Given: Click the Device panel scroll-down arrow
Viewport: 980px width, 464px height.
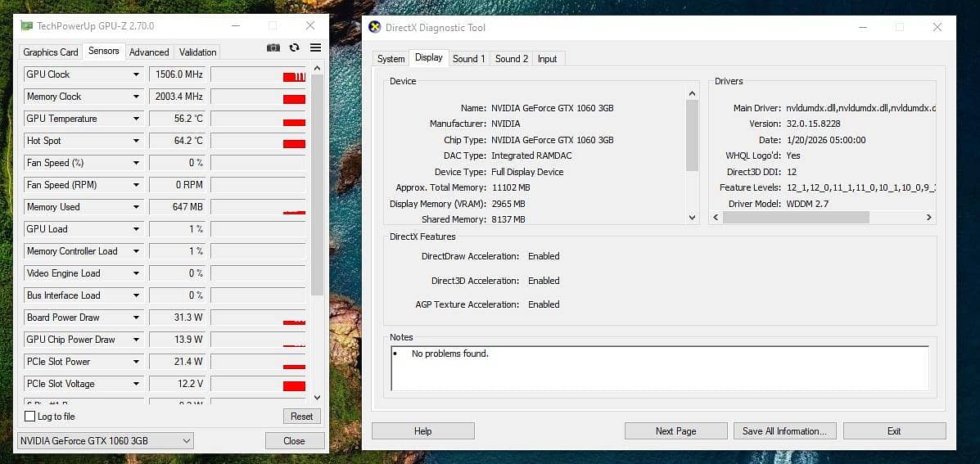Looking at the screenshot, I should 692,218.
